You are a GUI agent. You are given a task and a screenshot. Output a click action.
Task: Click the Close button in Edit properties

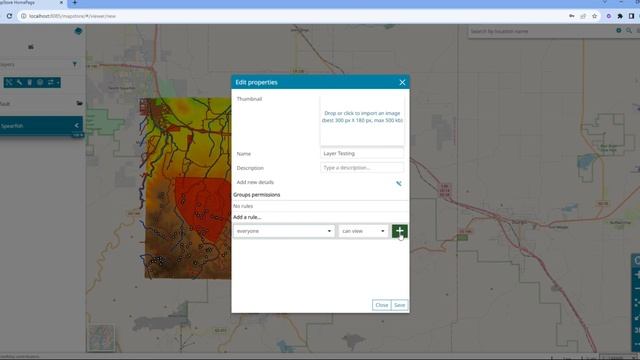382,305
